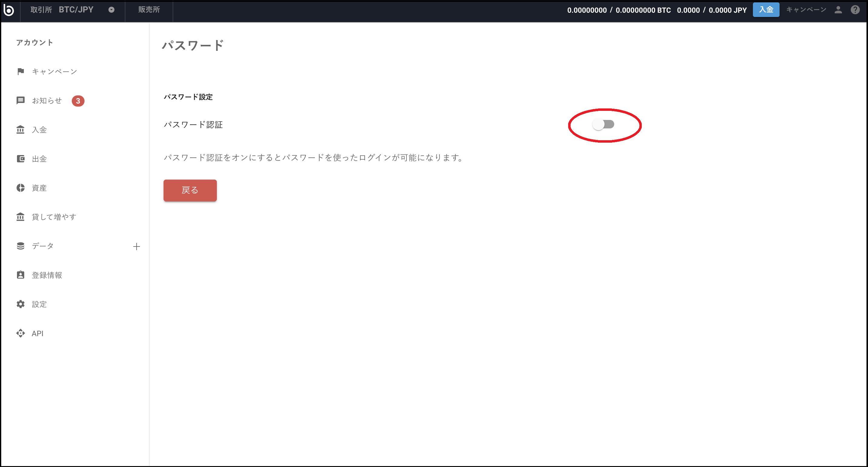Open 登録情報 in the sidebar
This screenshot has width=868, height=467.
pos(47,275)
